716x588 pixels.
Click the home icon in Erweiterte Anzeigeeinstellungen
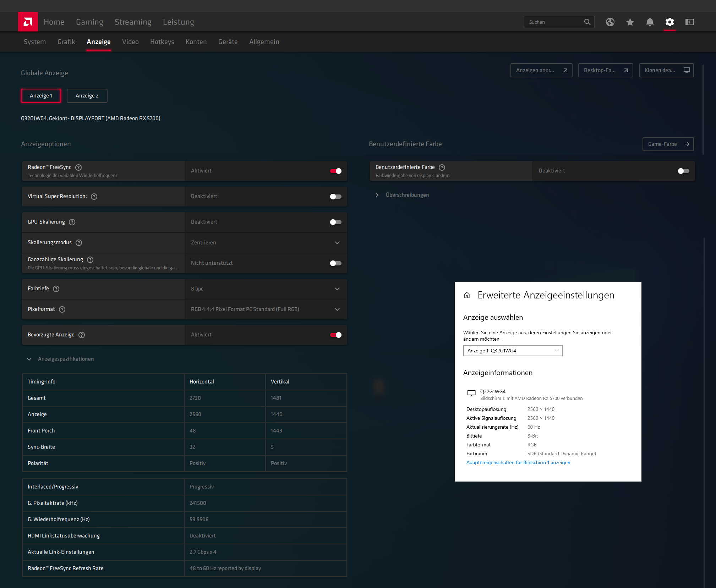tap(467, 295)
